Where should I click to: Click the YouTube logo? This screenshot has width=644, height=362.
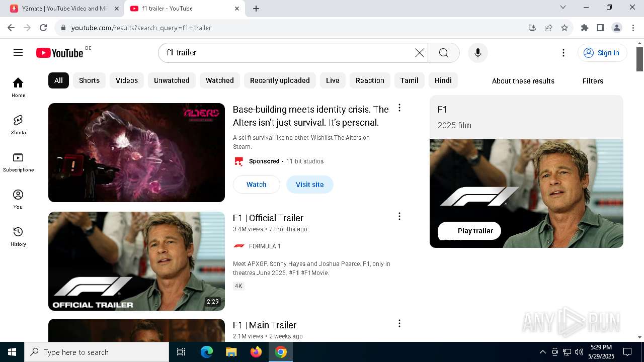point(59,53)
